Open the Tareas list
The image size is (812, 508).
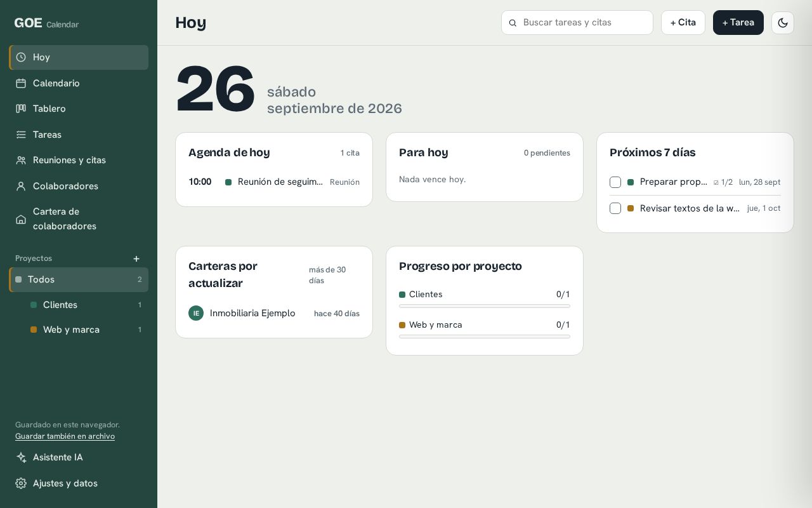click(79, 135)
